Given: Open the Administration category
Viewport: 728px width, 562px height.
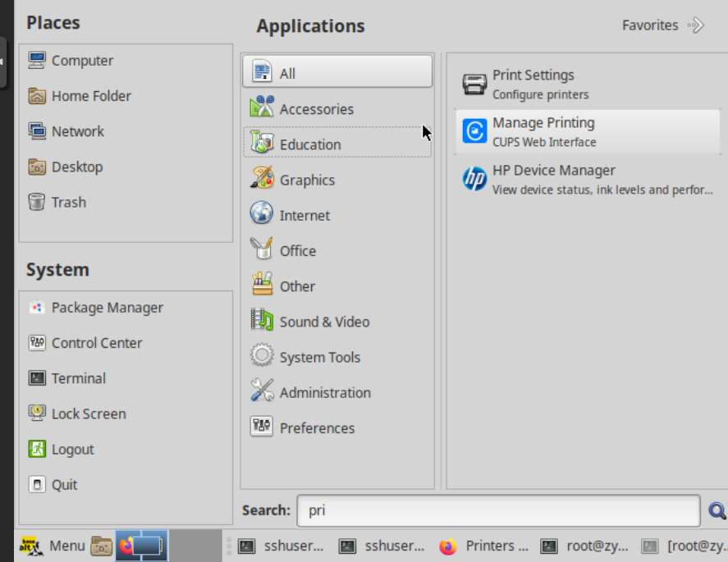Looking at the screenshot, I should coord(324,392).
